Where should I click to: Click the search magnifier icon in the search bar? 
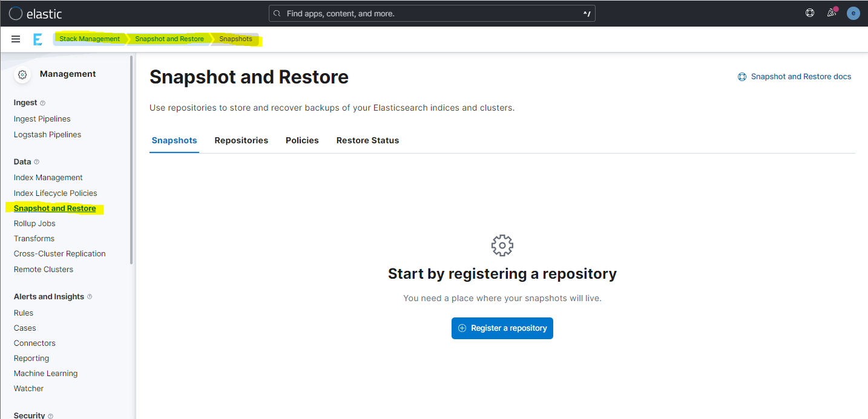[277, 13]
